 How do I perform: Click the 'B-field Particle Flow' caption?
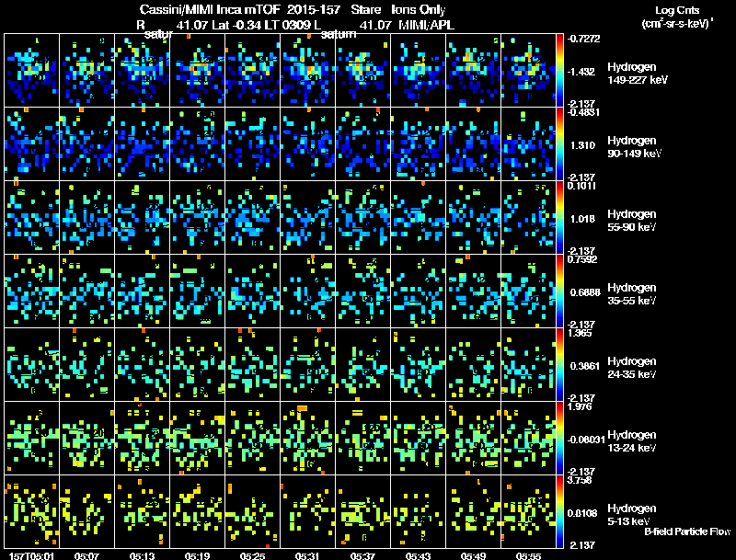click(687, 531)
